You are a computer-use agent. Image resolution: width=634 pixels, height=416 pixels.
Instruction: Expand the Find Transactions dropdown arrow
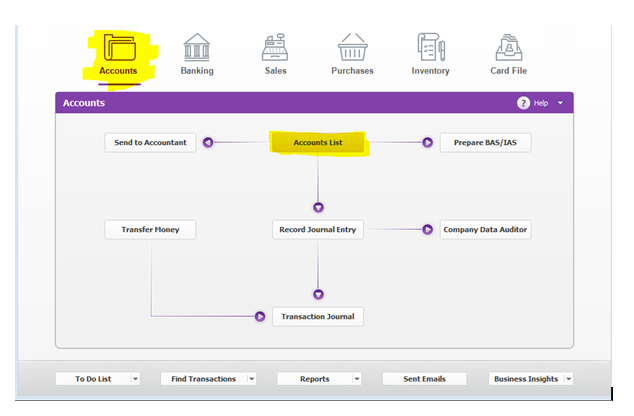[251, 379]
